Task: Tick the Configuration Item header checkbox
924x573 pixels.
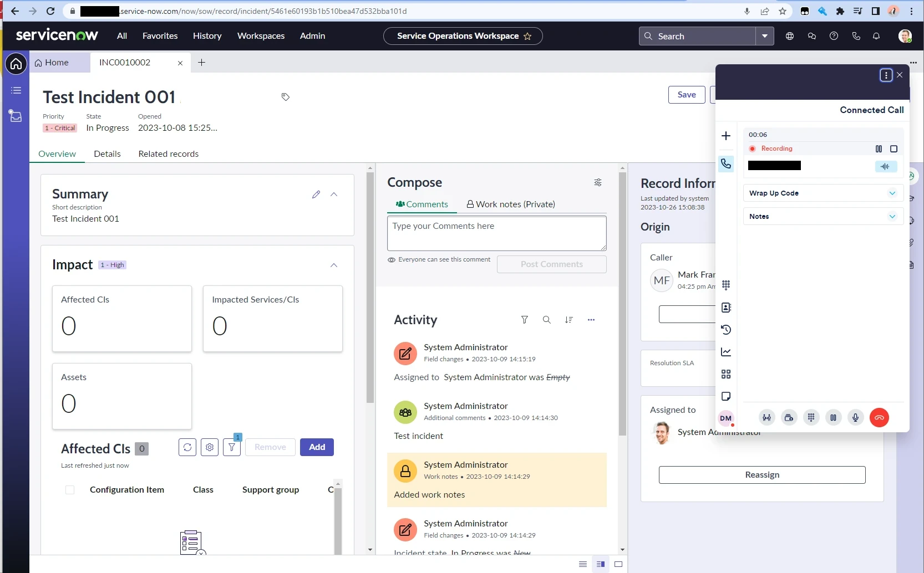Action: 70,490
